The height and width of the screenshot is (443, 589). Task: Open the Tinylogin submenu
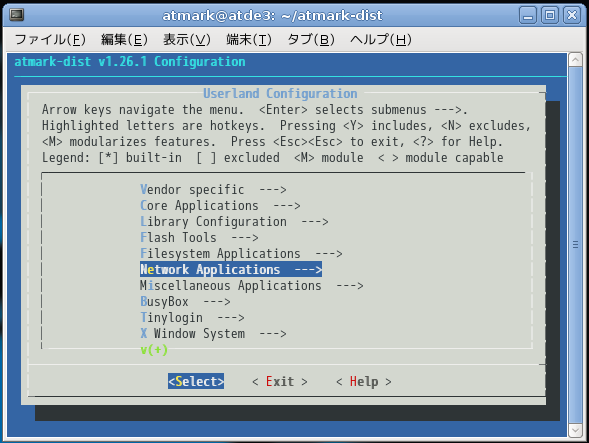coord(192,318)
